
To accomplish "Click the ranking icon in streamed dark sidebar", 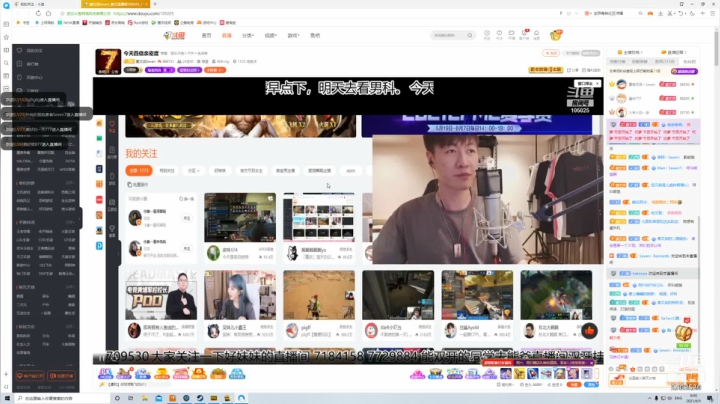I will 112,152.
